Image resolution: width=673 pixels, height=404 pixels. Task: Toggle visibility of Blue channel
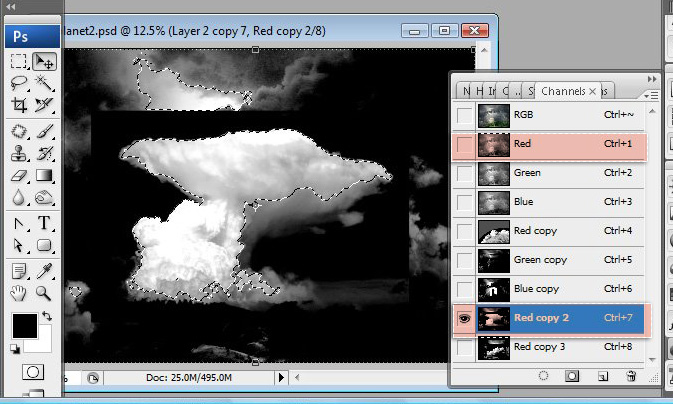[464, 202]
